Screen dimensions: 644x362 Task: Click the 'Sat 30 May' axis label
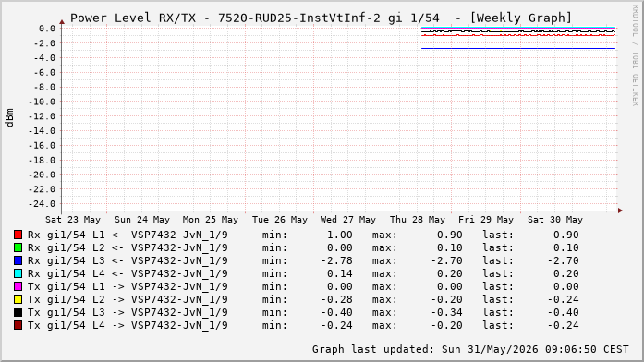(x=555, y=220)
